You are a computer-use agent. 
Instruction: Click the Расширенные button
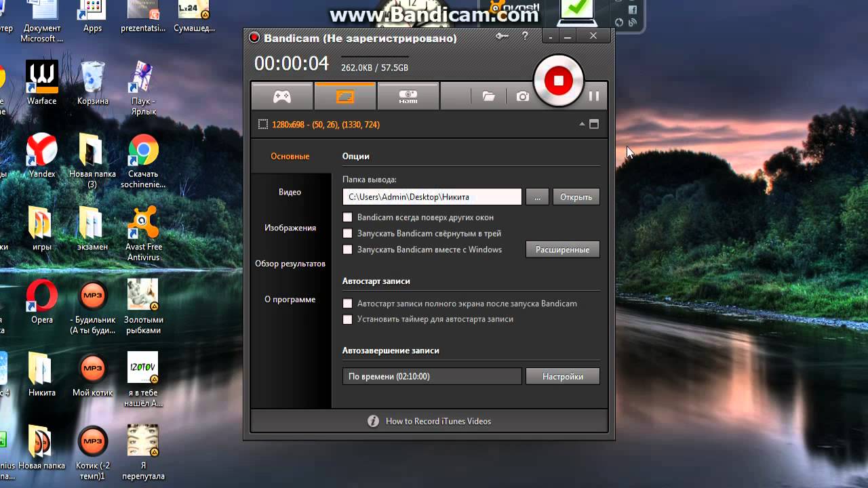[x=563, y=249]
